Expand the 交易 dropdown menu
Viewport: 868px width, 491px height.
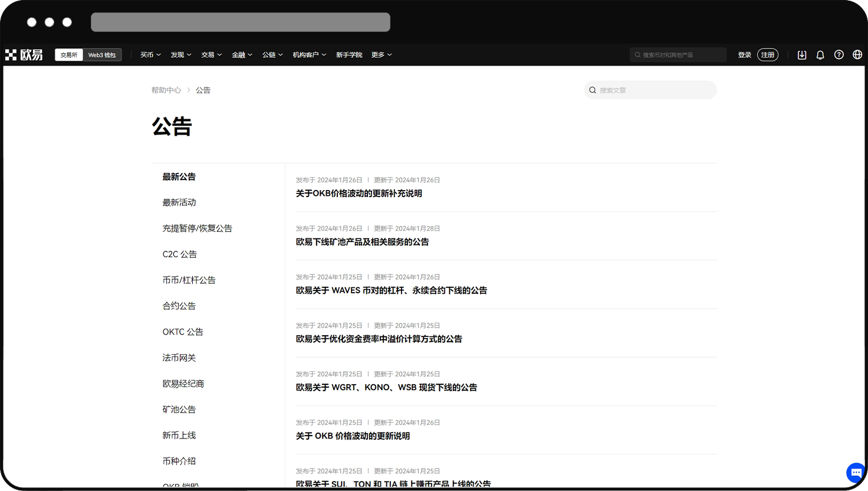coord(211,54)
